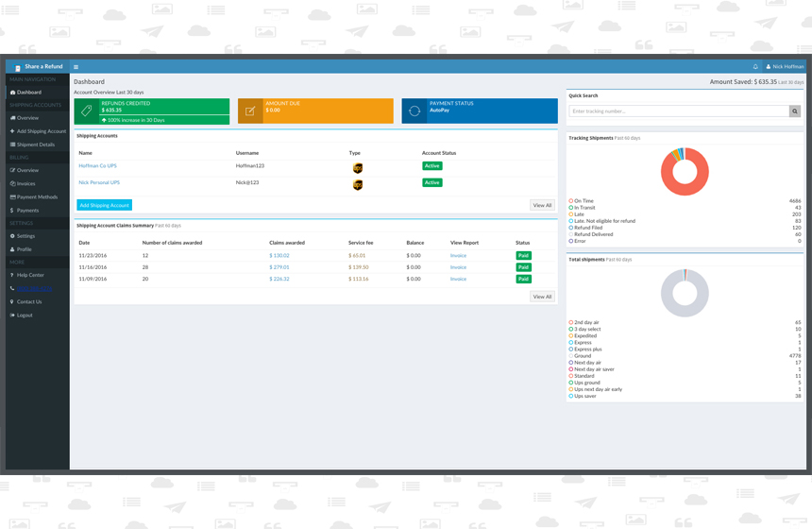This screenshot has width=812, height=529.
Task: Open Invoice link for 11/16/2016
Action: click(458, 268)
